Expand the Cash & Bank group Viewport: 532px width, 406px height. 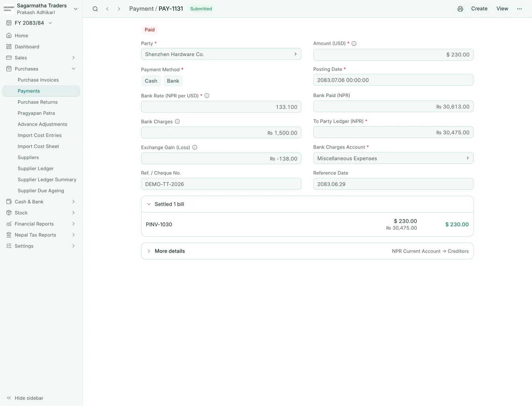pyautogui.click(x=41, y=202)
